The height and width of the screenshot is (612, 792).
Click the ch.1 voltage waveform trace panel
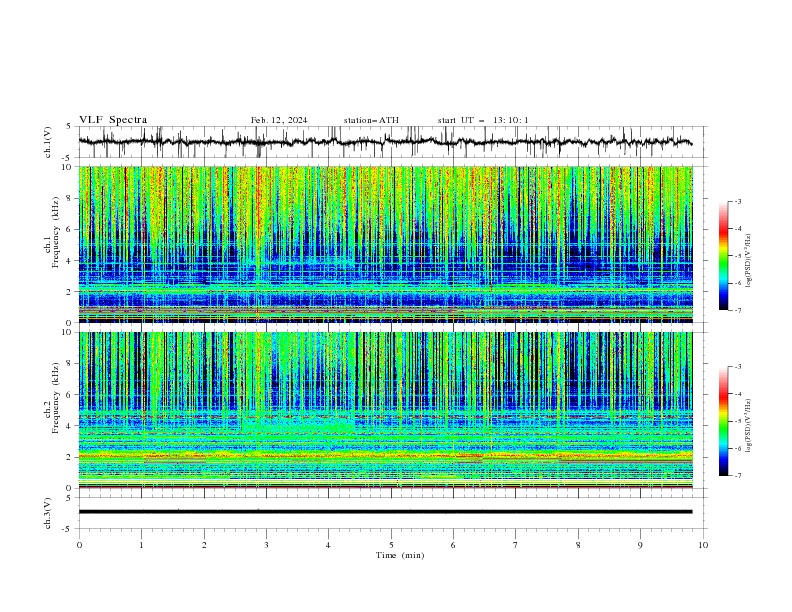click(x=392, y=142)
